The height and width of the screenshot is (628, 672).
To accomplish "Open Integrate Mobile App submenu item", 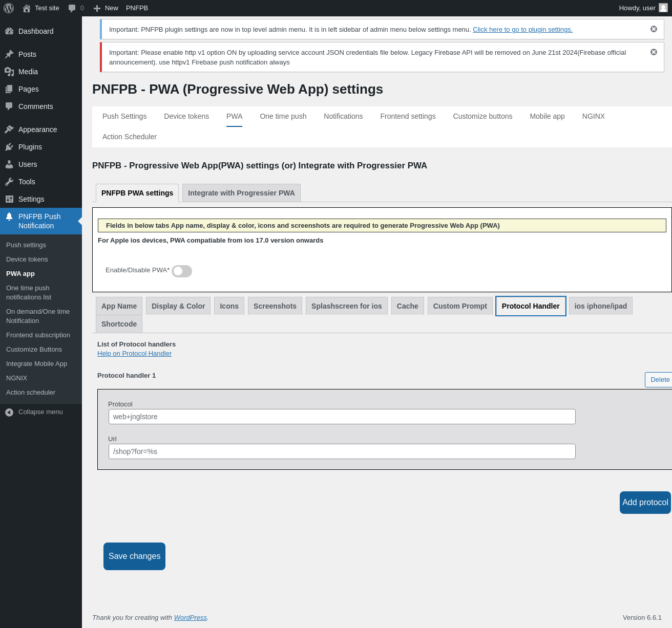I will click(x=41, y=364).
